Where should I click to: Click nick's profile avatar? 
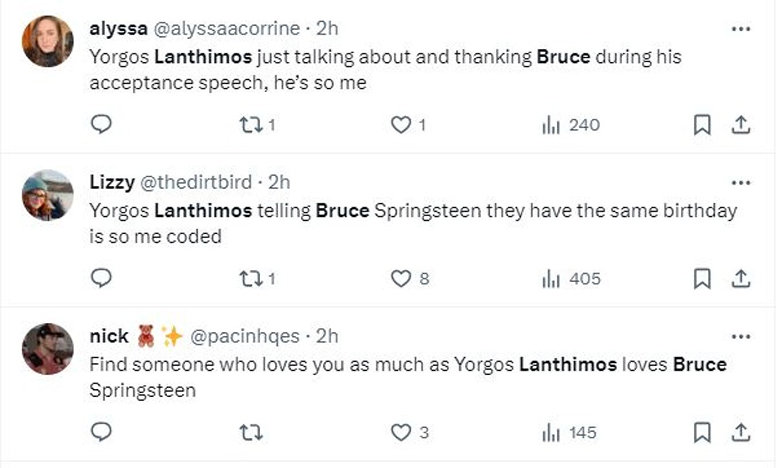pyautogui.click(x=47, y=349)
